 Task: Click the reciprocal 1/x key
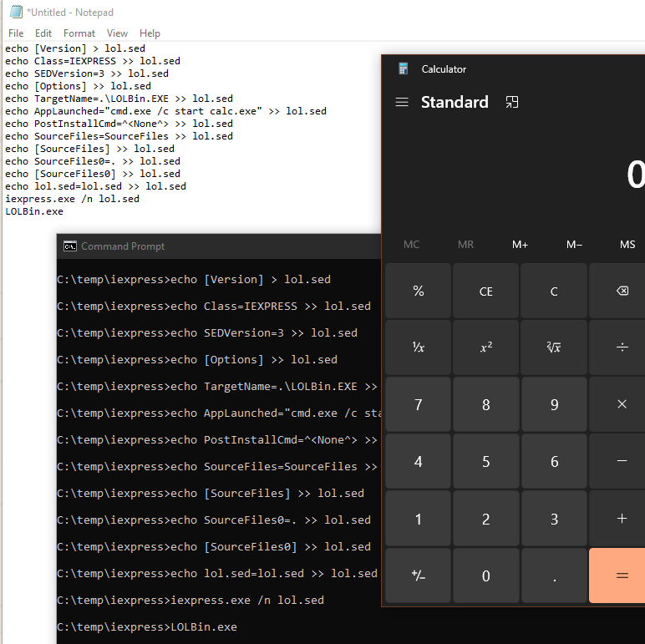coord(418,347)
